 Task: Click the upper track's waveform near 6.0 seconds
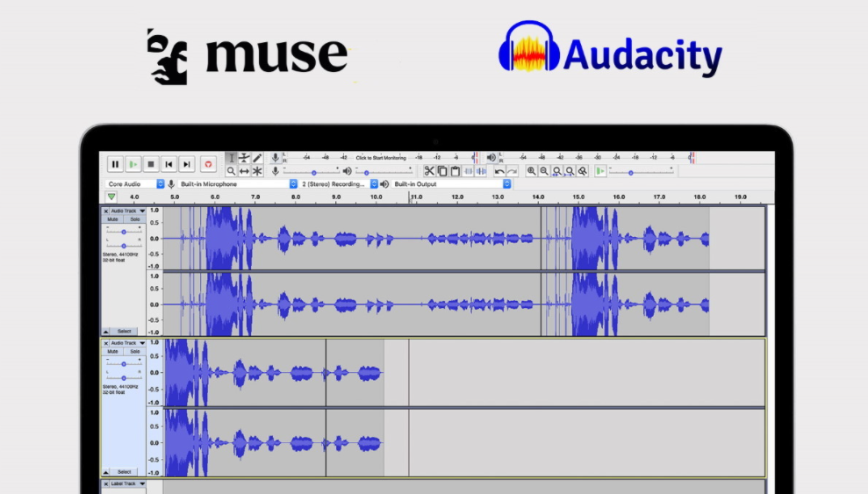point(215,239)
